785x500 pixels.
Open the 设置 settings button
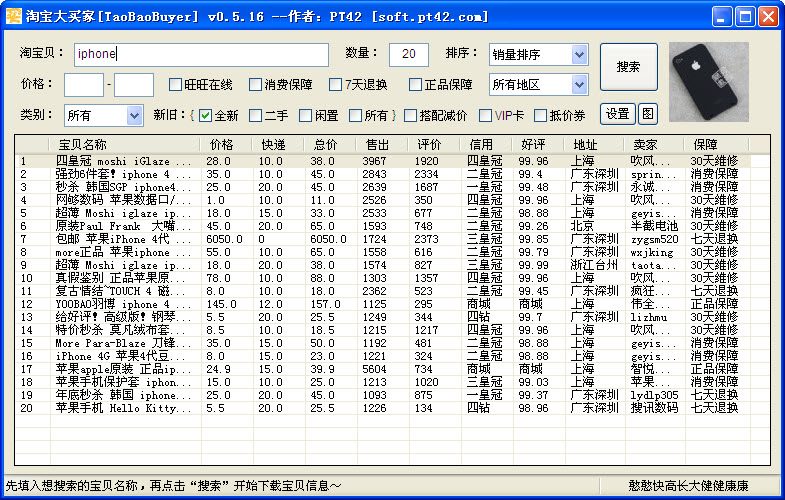click(618, 114)
